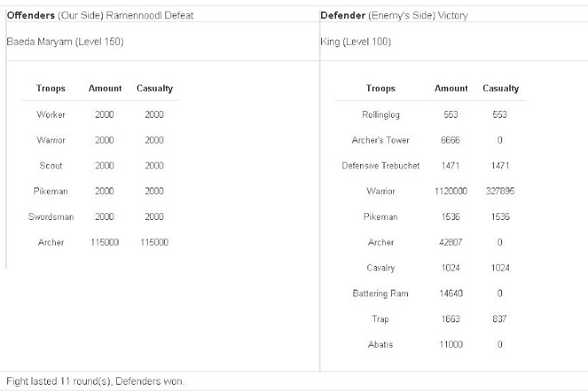The image size is (588, 392).
Task: Select the Cavalry troop label
Action: click(381, 268)
